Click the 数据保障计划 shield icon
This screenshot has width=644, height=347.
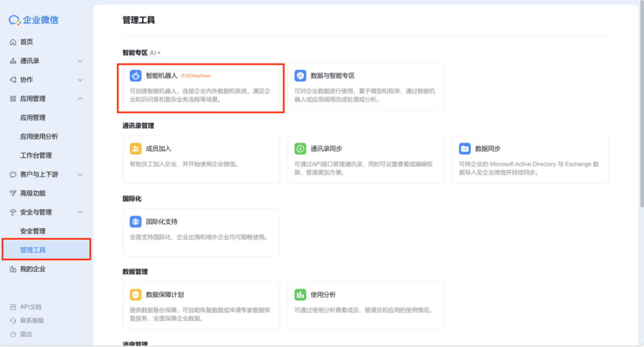[x=135, y=295]
